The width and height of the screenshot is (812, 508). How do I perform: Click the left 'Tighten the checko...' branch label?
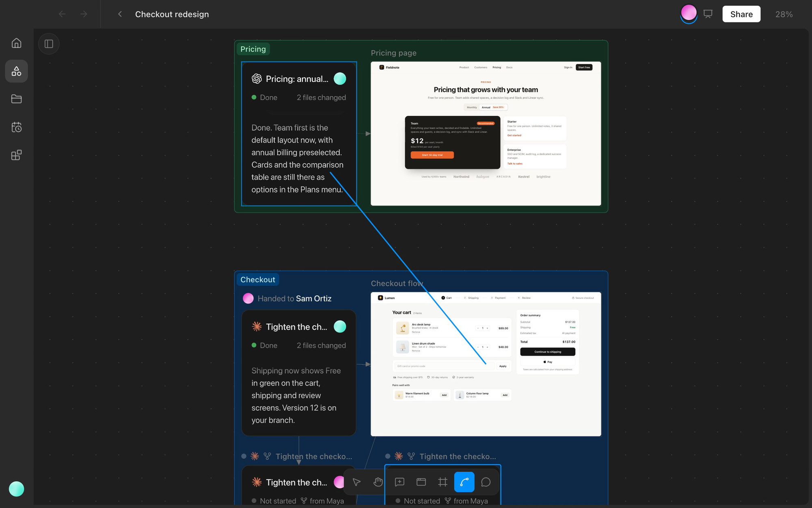pos(313,456)
